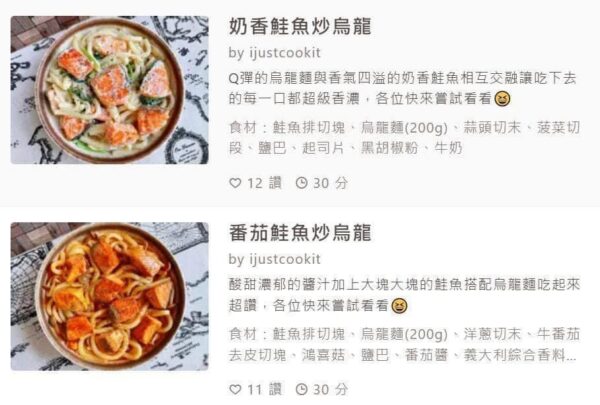Click the 30 分 time on the second recipe
The width and height of the screenshot is (600, 405).
tap(331, 390)
